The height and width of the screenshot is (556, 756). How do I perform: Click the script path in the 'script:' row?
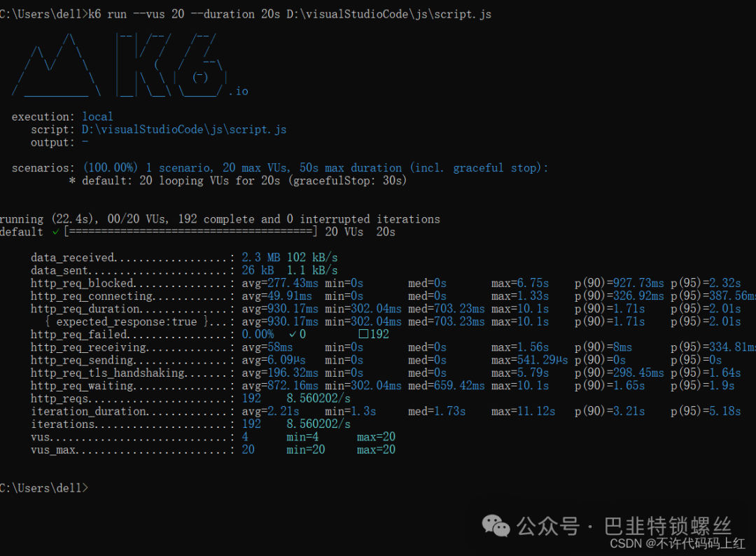184,130
